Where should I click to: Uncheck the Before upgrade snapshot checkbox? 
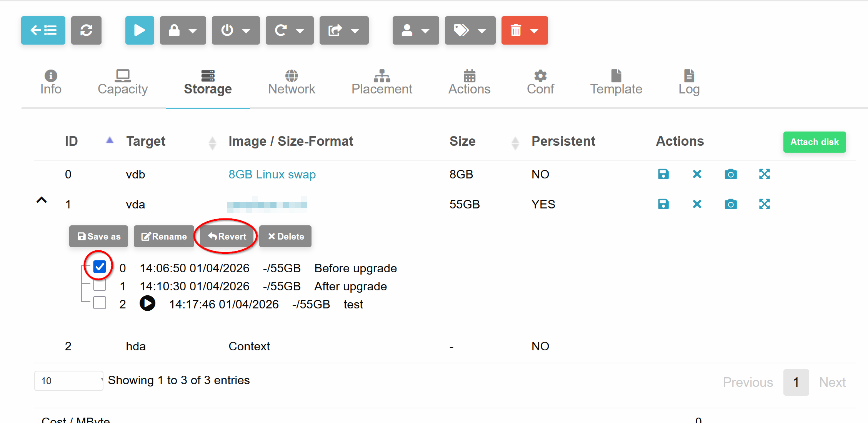pyautogui.click(x=100, y=266)
